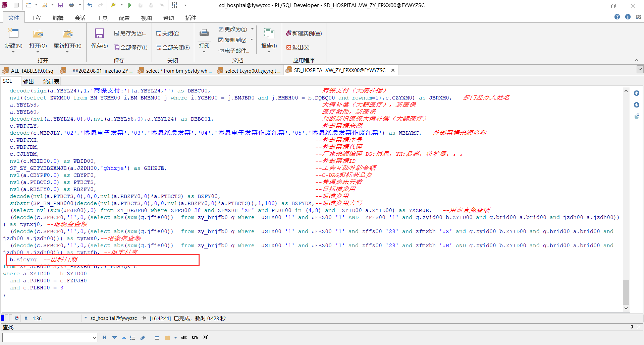Click Save As (另存为) button
The image size is (644, 345).
(x=130, y=33)
